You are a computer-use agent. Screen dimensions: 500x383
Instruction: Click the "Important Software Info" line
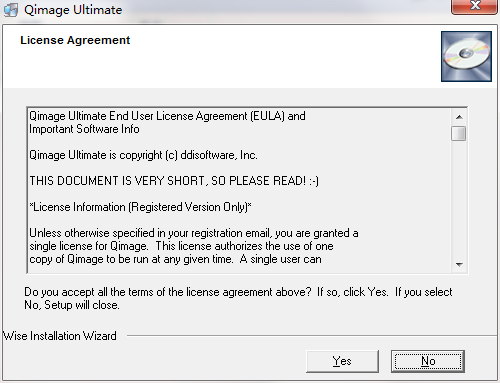pyautogui.click(x=84, y=129)
